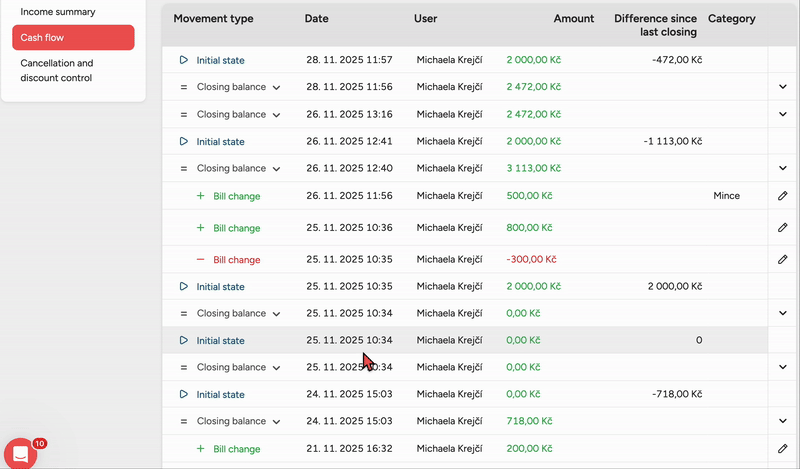
Task: Expand Closing balance from 26. 11. 2025 13:16
Action: pos(276,115)
